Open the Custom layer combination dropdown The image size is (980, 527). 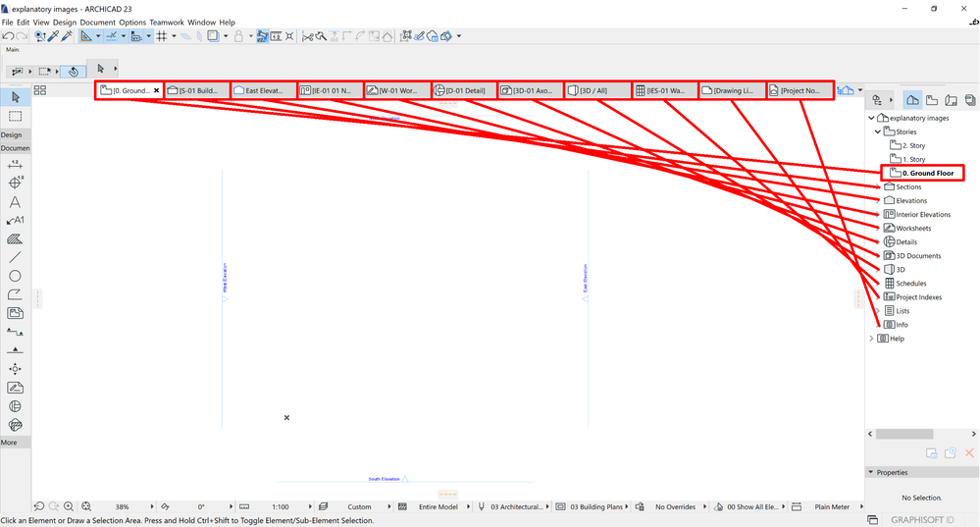point(388,507)
